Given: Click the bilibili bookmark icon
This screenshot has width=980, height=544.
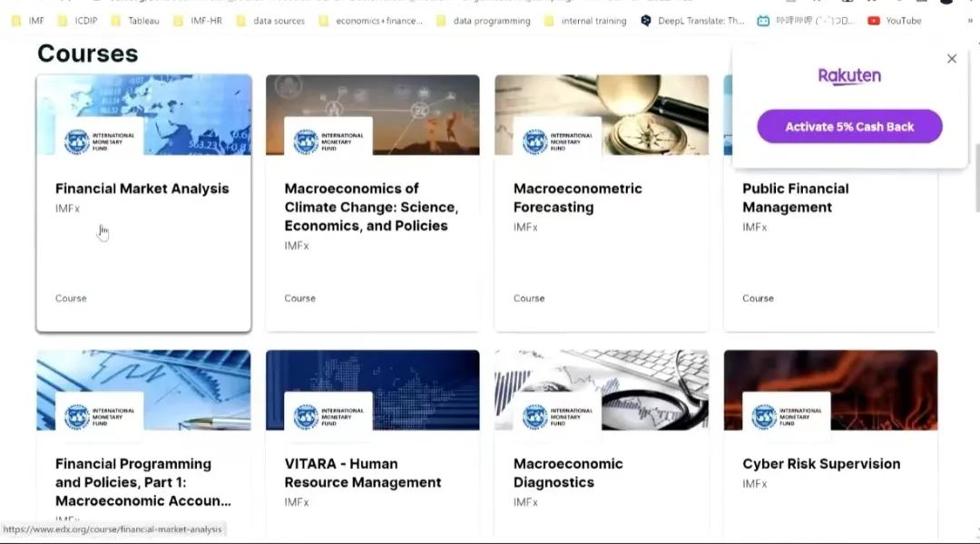Looking at the screenshot, I should point(763,21).
